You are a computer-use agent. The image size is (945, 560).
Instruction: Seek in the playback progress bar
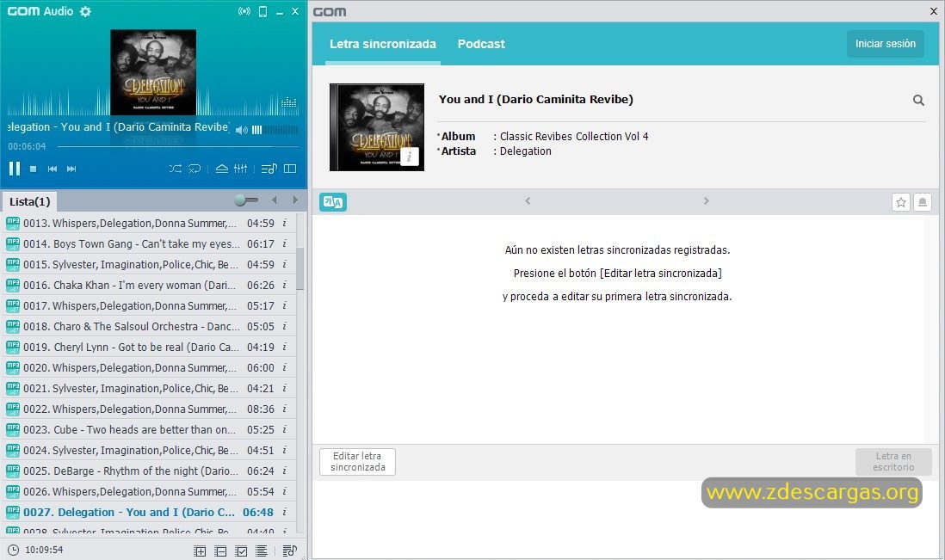[178, 146]
